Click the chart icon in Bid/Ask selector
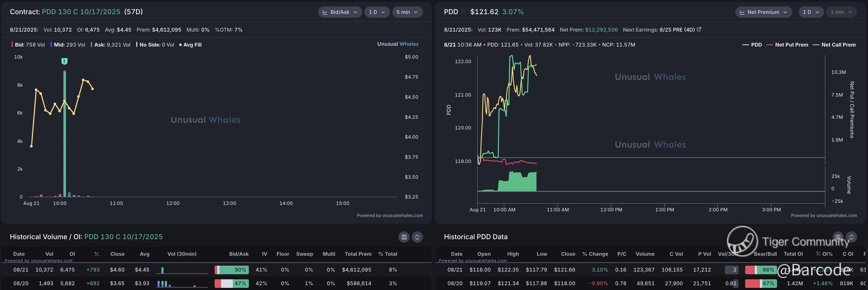The width and height of the screenshot is (868, 290). [x=325, y=12]
